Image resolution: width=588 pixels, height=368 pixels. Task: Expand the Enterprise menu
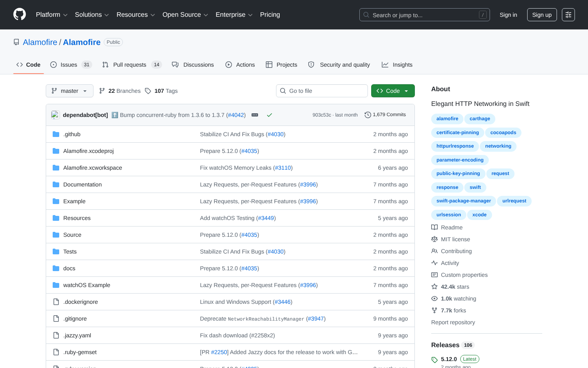point(234,15)
